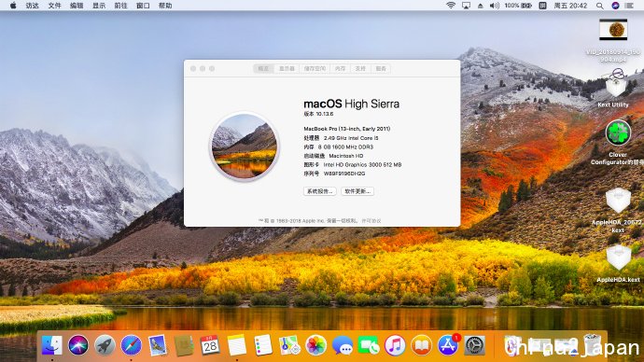
Task: Select the AppleHDA.kext file on desktop
Action: pyautogui.click(x=618, y=263)
